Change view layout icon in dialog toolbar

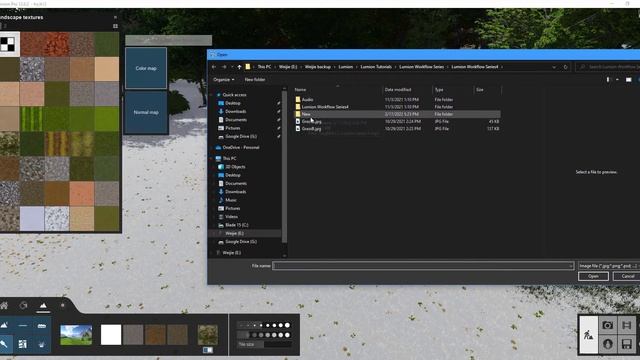point(608,80)
